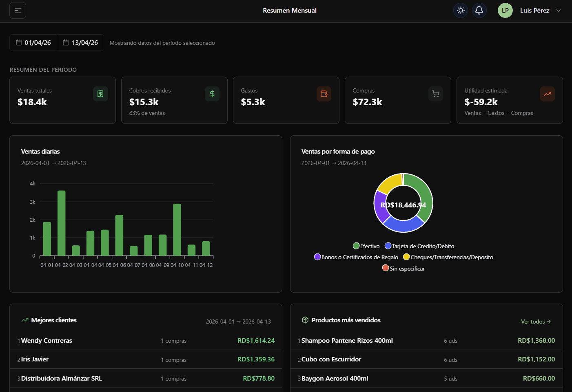
Task: Click the trend chart icon on Utilidad estimada
Action: coord(547,94)
